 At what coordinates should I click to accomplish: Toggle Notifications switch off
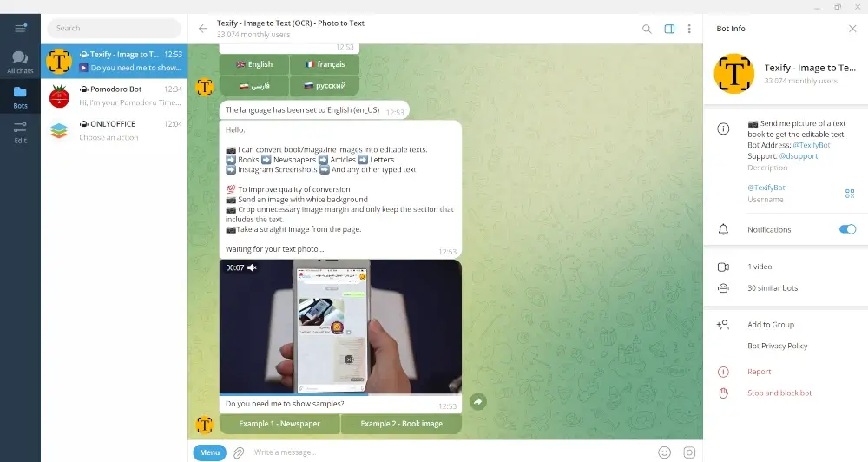pos(847,229)
